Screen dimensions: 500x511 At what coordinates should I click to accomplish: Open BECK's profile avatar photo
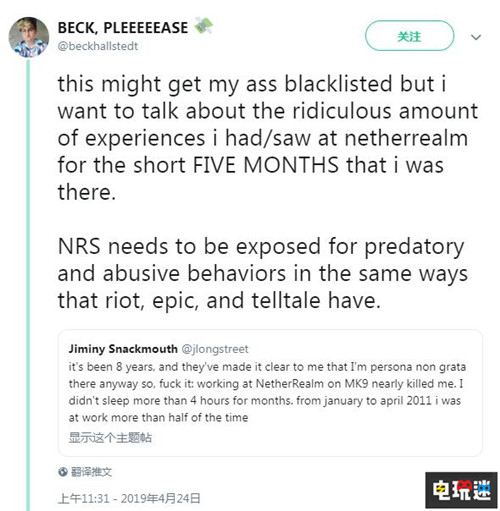[x=29, y=37]
